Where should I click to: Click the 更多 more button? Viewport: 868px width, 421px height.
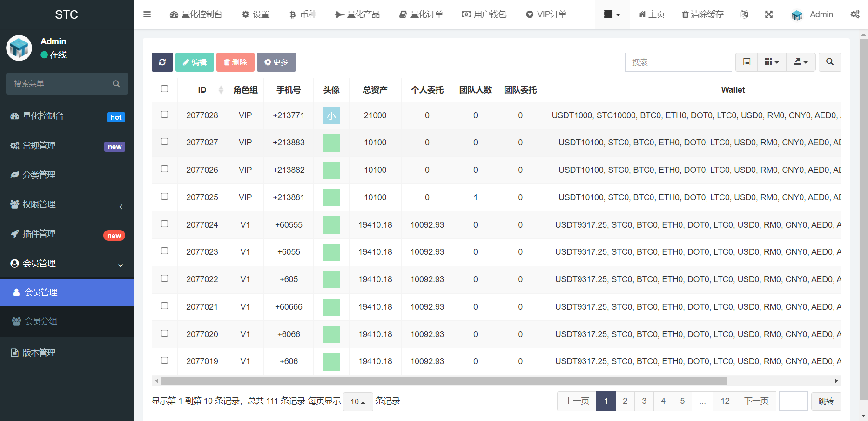[276, 62]
